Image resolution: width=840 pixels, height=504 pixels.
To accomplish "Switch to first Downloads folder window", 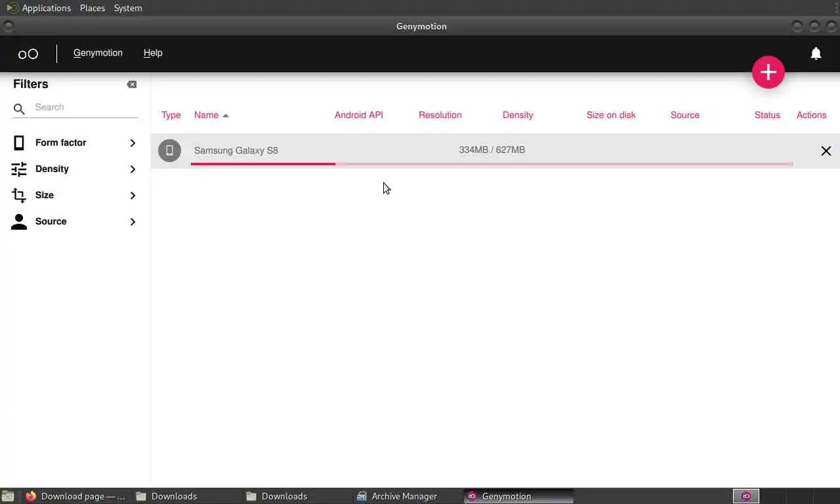I will click(186, 496).
